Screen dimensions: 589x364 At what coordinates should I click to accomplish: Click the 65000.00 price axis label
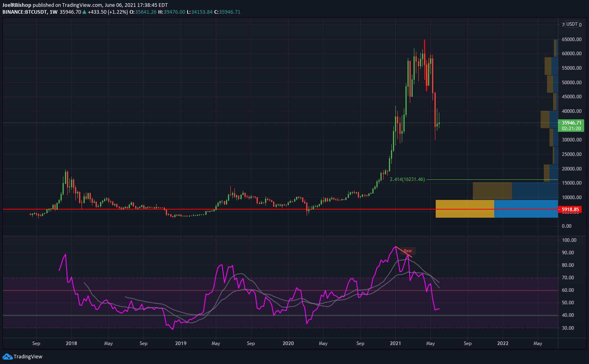click(572, 40)
